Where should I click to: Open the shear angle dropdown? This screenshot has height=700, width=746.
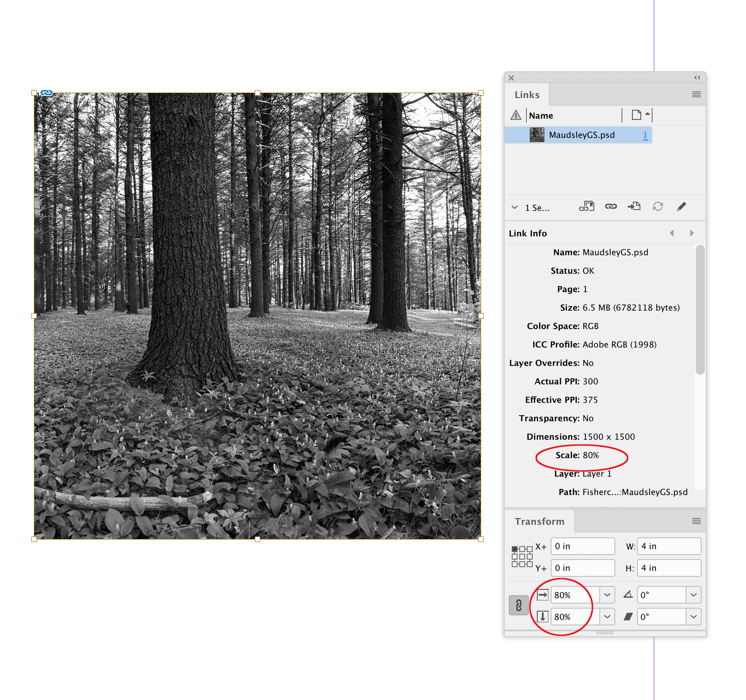(x=693, y=617)
